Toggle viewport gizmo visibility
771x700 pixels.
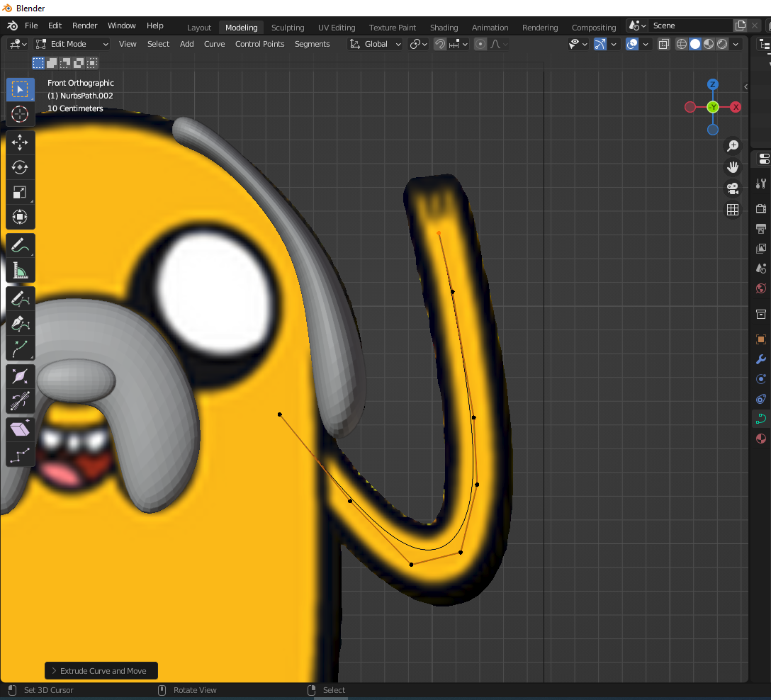[x=600, y=44]
